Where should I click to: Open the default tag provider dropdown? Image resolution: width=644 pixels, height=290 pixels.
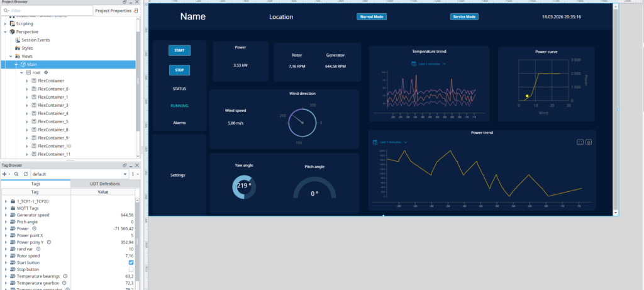(x=125, y=174)
